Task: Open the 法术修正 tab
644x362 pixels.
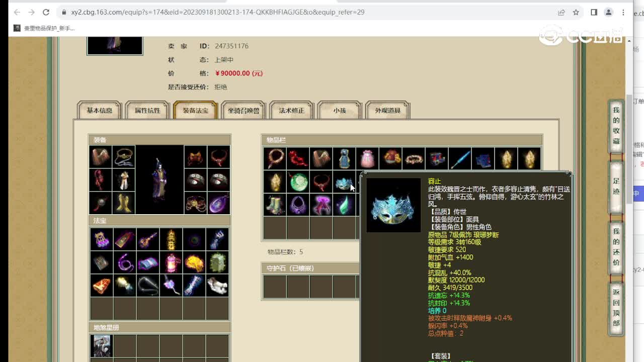Action: 292,110
